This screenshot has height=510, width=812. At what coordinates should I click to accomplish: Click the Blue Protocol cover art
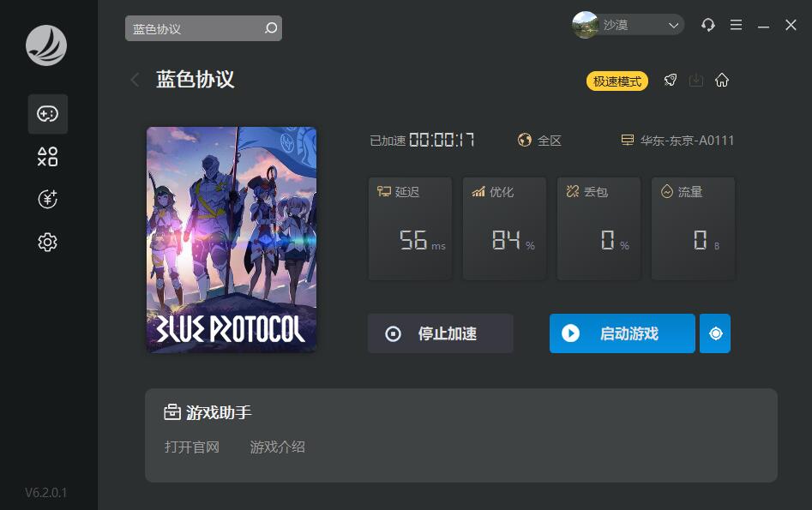232,240
